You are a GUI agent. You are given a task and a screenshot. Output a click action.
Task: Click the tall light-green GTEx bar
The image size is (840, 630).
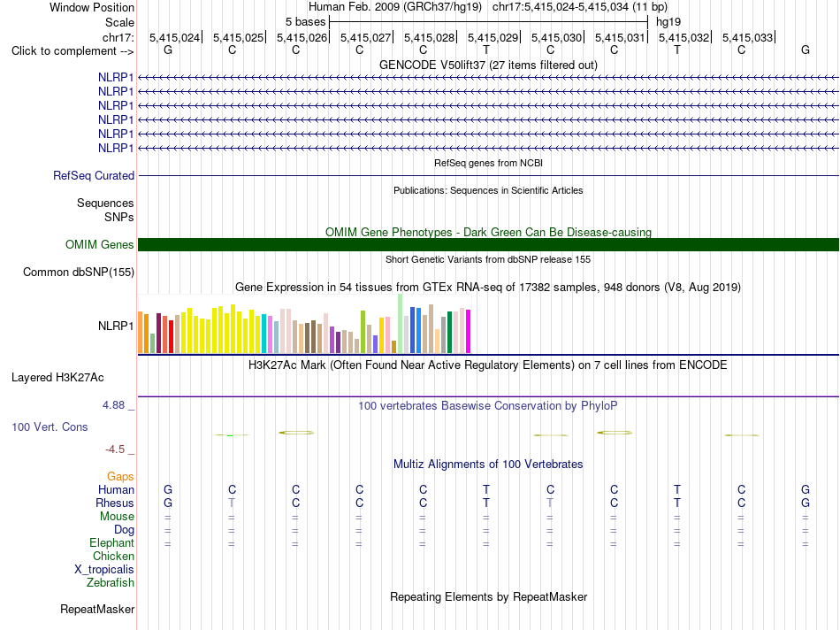point(401,323)
